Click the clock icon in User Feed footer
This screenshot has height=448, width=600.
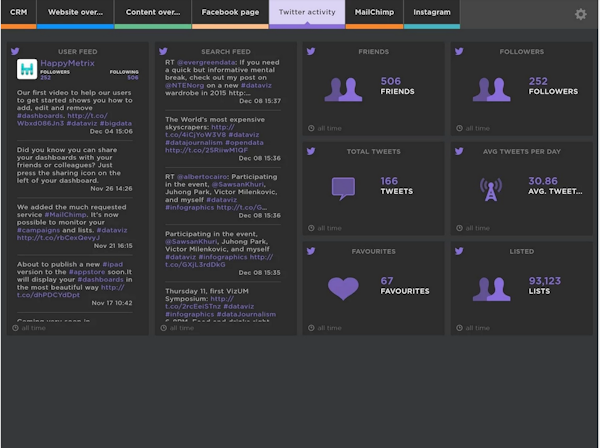coord(15,328)
